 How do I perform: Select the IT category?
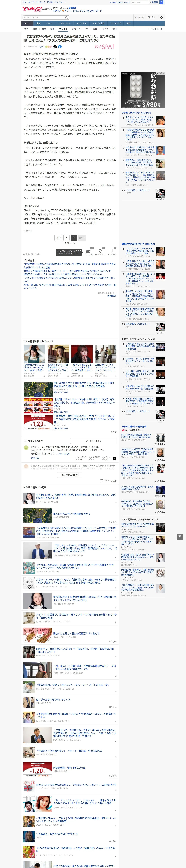point(86,29)
